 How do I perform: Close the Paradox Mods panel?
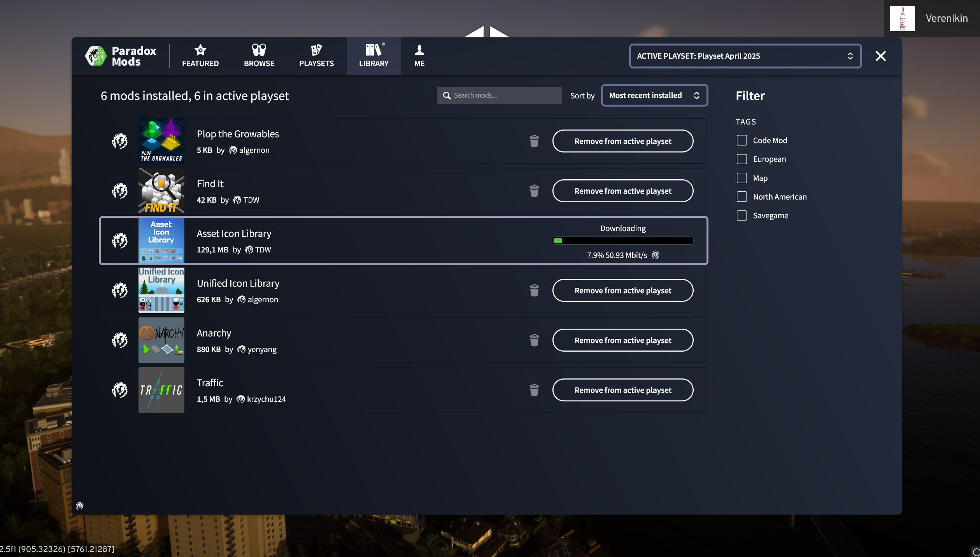pos(880,56)
